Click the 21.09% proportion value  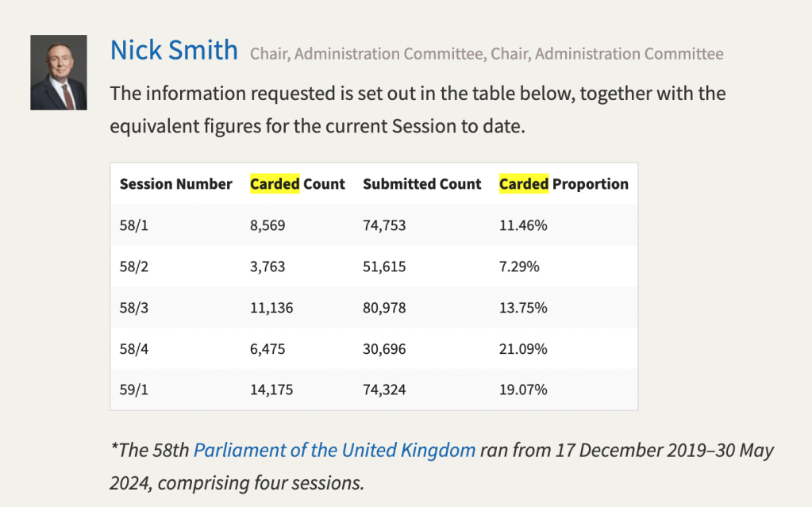click(x=523, y=349)
